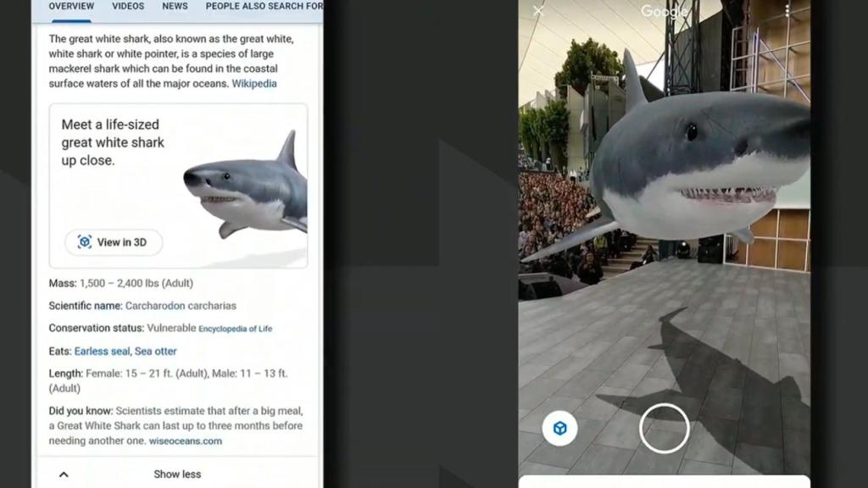Tap the Google logo in AR view
Viewport: 868px width, 488px height.
(664, 12)
